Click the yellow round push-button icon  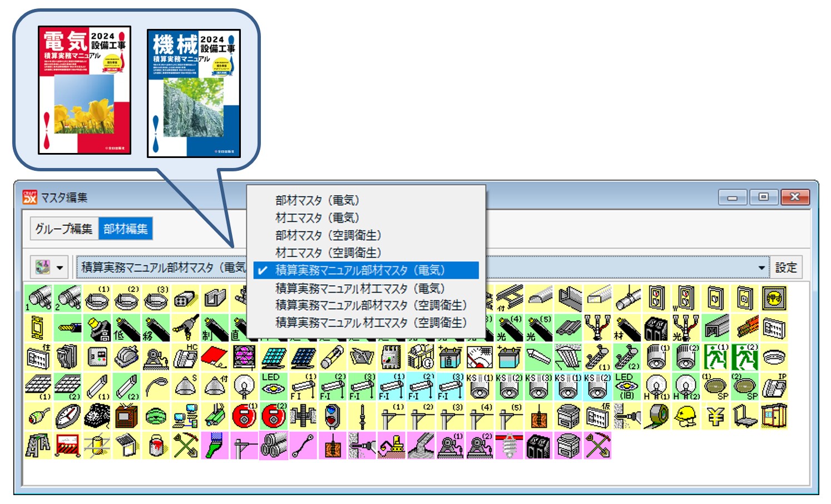pos(774,299)
